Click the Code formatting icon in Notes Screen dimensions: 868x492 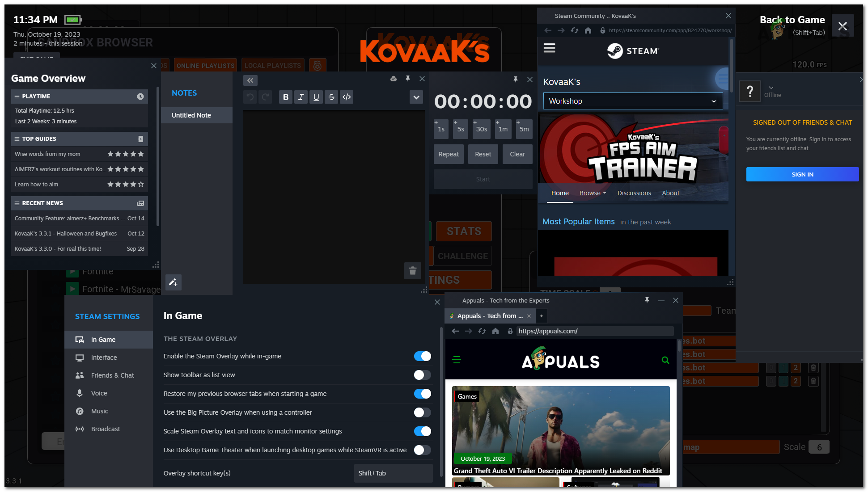tap(347, 97)
